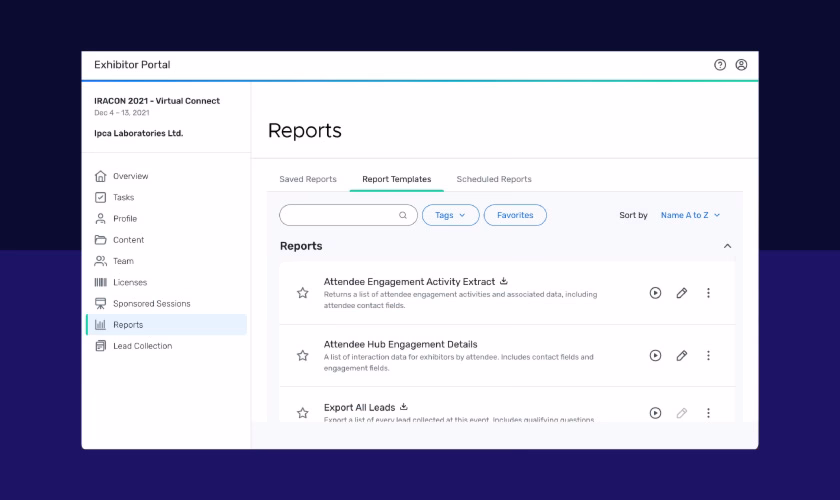Click the Content folder icon

[100, 240]
